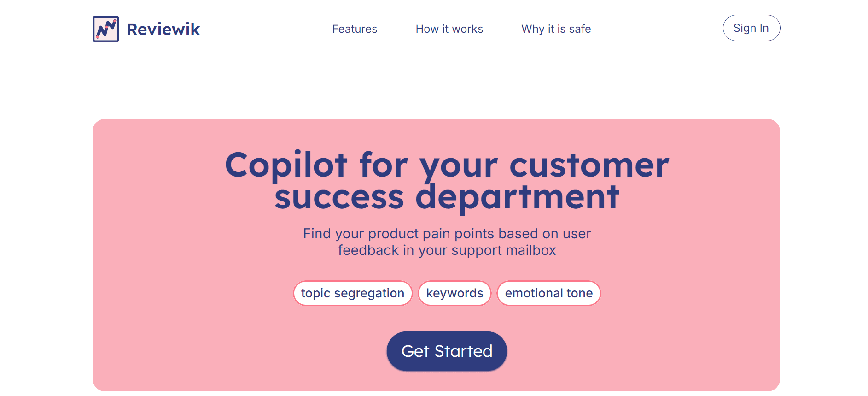
Task: Click the middle tag between topic segregation and emotional tone
Action: pyautogui.click(x=454, y=293)
